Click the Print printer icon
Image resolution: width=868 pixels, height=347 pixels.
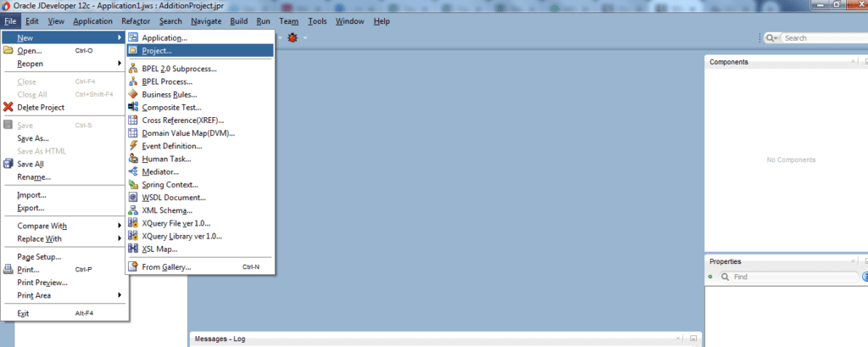8,270
